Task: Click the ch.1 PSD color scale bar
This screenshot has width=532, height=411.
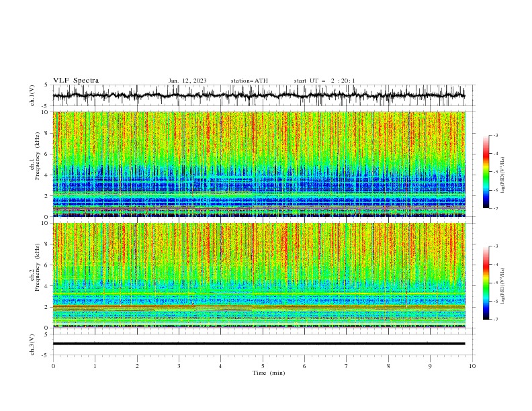Action: coord(486,172)
